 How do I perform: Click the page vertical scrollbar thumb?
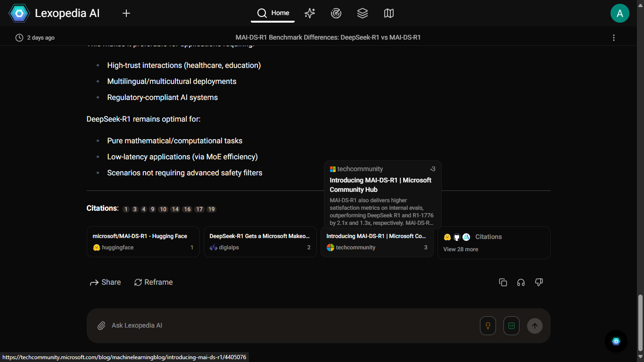(640, 323)
